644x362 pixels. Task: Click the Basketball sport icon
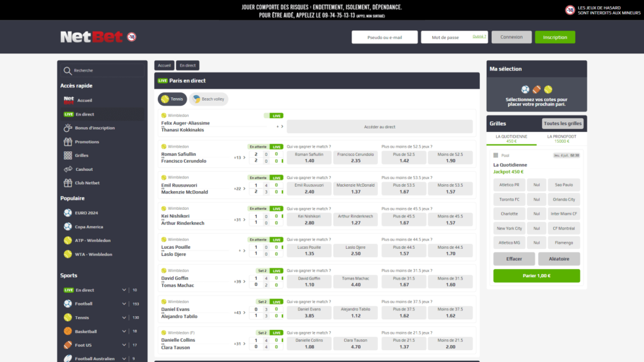point(68,331)
